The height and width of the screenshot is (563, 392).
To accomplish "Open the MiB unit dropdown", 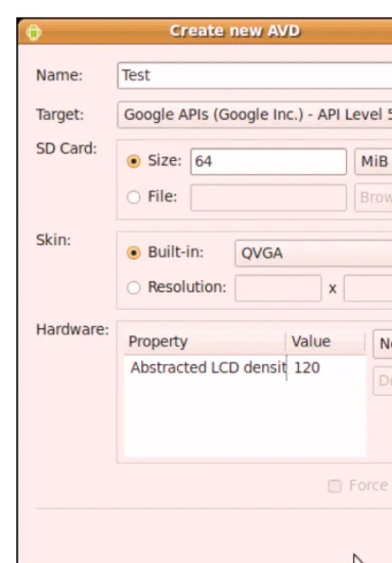I will [x=373, y=162].
